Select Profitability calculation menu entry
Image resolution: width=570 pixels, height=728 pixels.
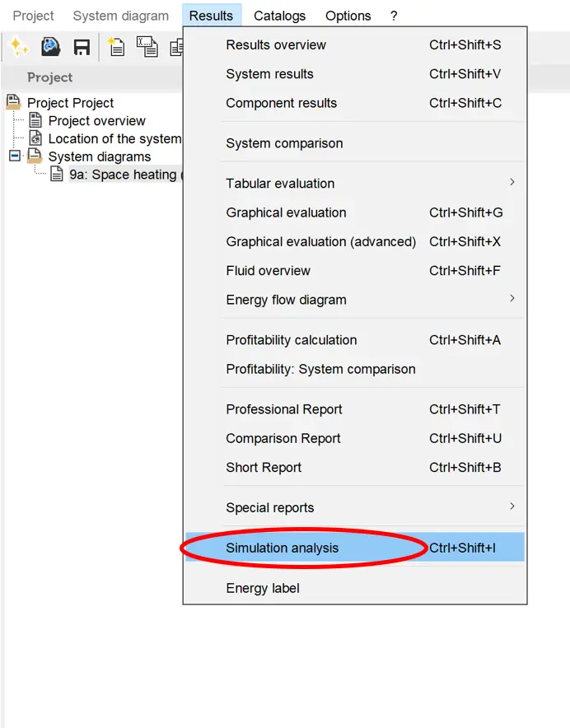pos(292,340)
